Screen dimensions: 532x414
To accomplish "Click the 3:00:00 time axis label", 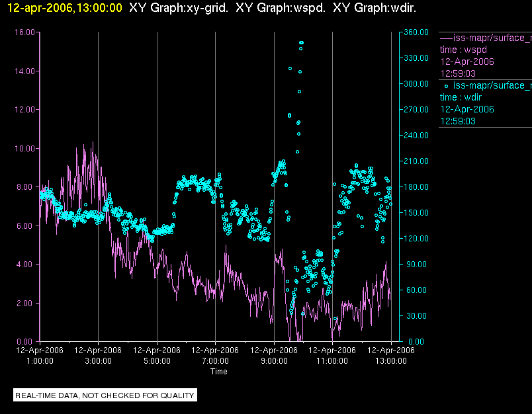I will [98, 361].
